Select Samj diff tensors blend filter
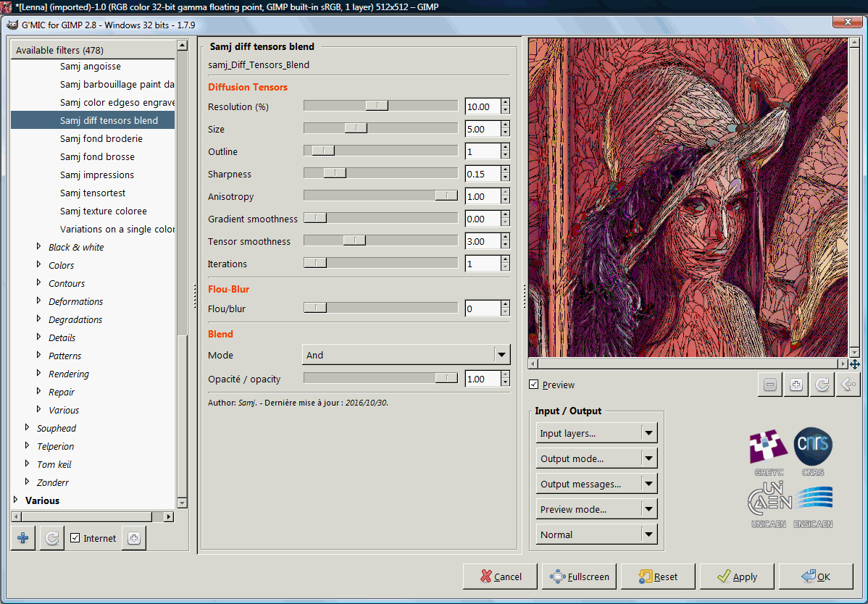The image size is (868, 604). coord(93,120)
